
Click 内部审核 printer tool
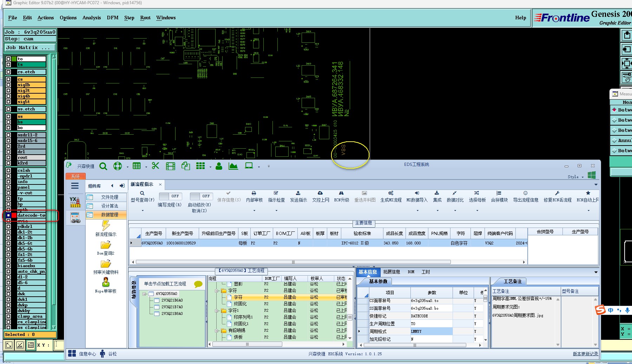pyautogui.click(x=254, y=196)
